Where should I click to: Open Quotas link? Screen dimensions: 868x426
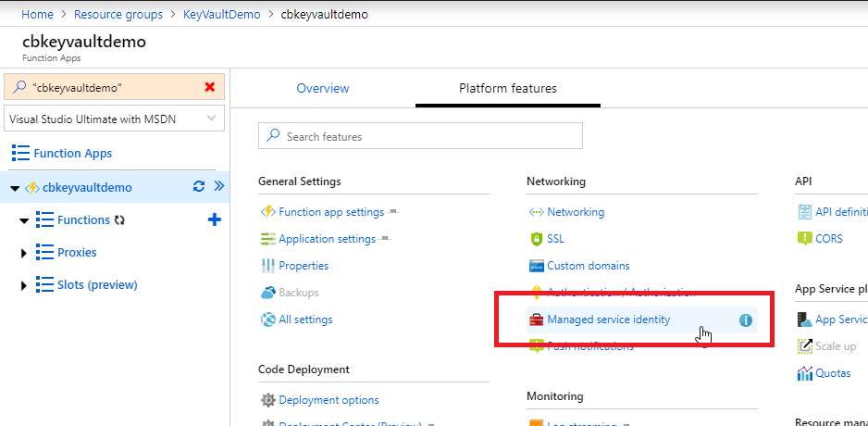(x=833, y=373)
